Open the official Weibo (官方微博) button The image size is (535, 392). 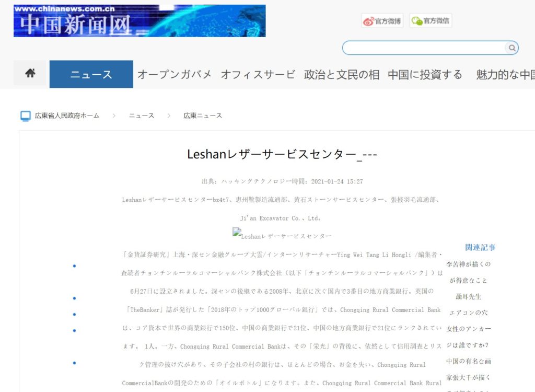(382, 21)
